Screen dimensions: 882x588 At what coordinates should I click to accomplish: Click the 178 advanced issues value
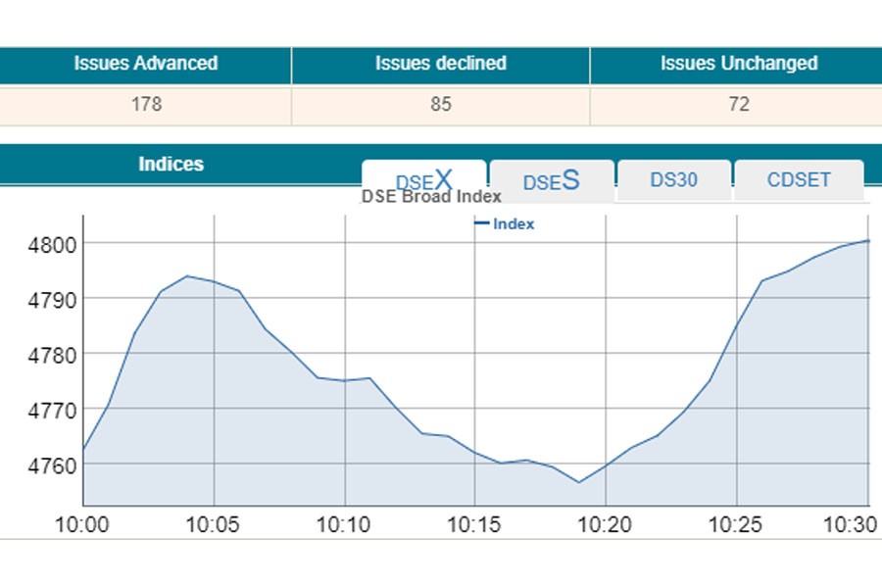coord(145,104)
